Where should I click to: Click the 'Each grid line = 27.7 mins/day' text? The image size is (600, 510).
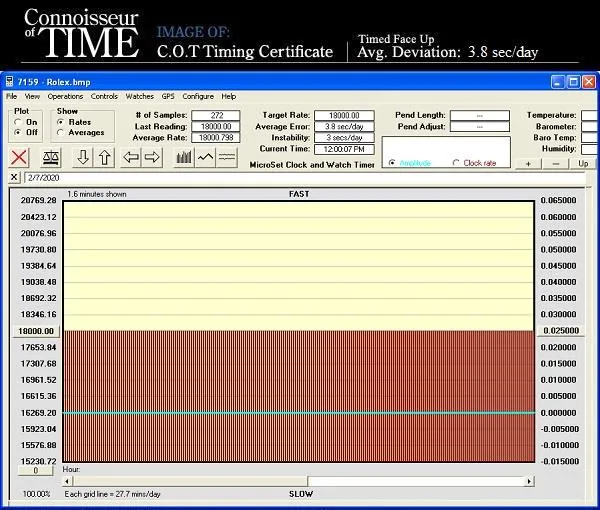[112, 494]
